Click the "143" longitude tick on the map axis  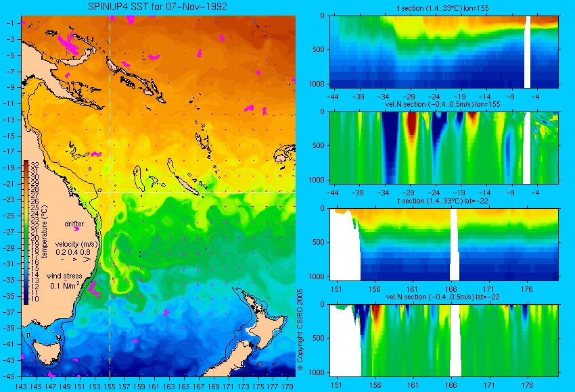[x=21, y=386]
